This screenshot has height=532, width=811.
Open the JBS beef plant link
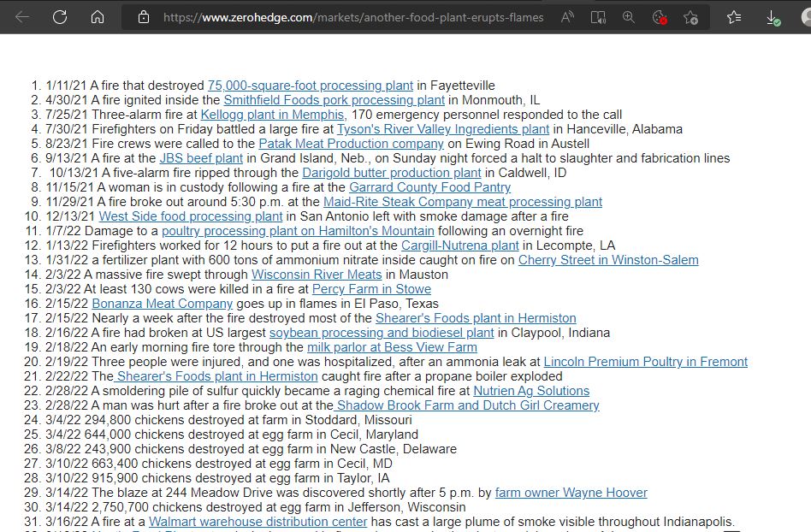tap(201, 157)
